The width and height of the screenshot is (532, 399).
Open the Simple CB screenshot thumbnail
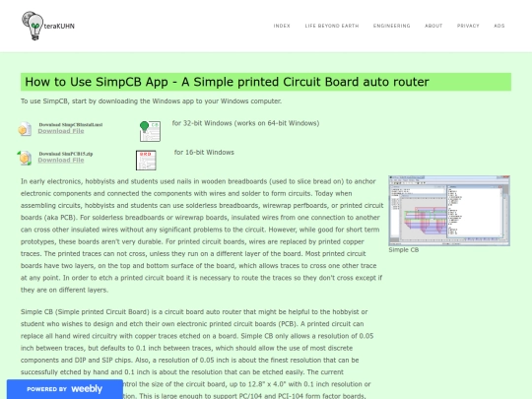[x=449, y=211]
